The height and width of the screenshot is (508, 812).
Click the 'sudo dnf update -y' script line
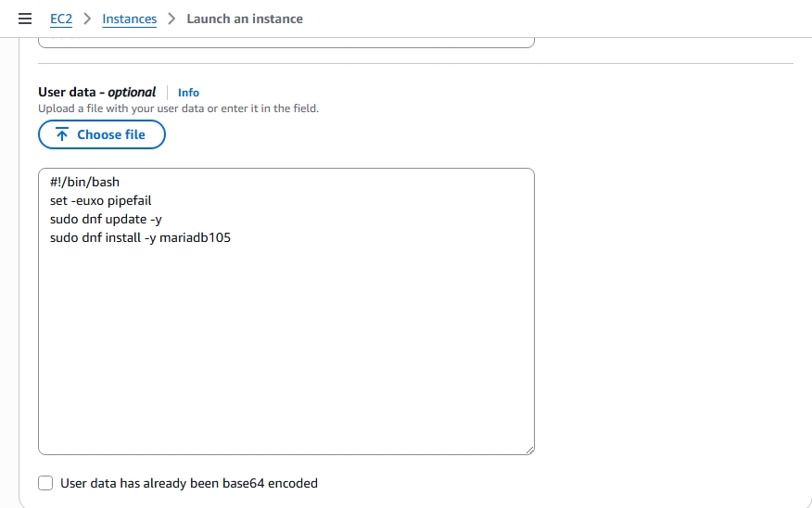pos(107,219)
